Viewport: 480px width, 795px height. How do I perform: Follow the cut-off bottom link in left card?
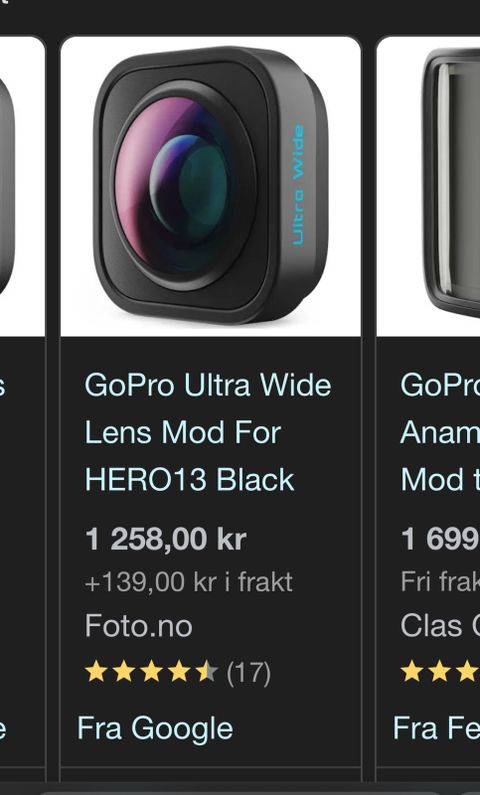click(3, 729)
